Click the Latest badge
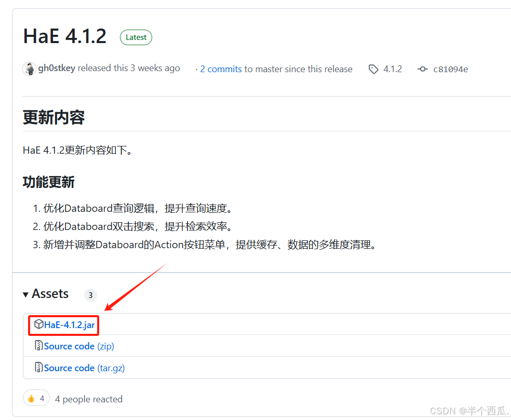The height and width of the screenshot is (420, 511). click(x=136, y=37)
